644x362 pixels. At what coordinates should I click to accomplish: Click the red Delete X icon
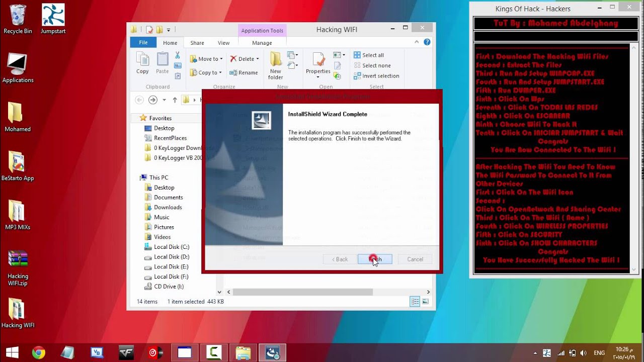pos(233,59)
